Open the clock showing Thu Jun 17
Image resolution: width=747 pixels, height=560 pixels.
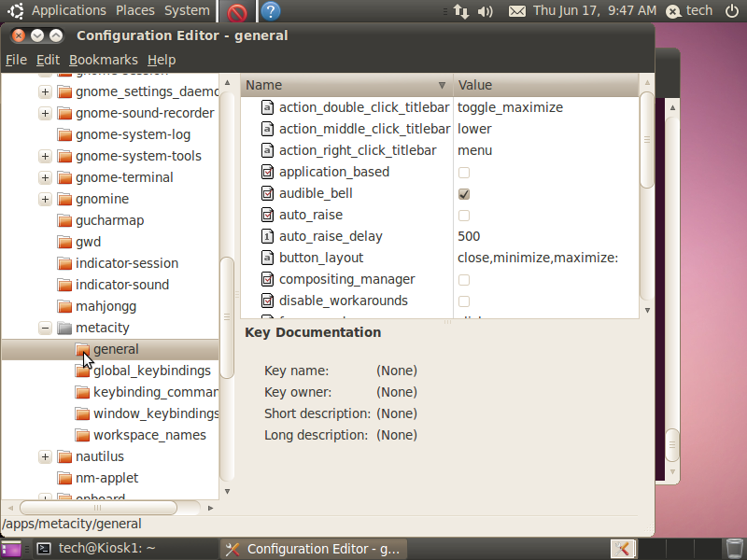pyautogui.click(x=595, y=10)
